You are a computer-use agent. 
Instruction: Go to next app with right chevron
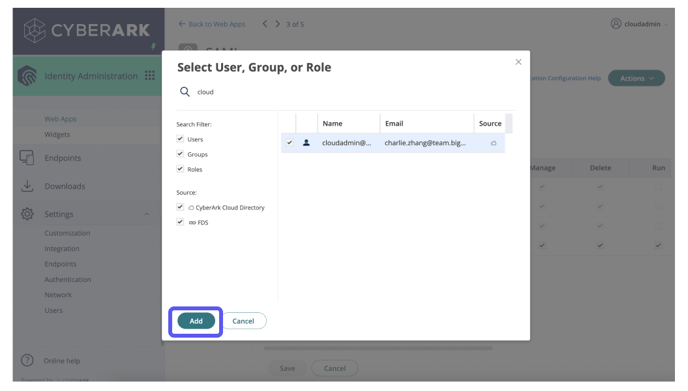click(277, 24)
